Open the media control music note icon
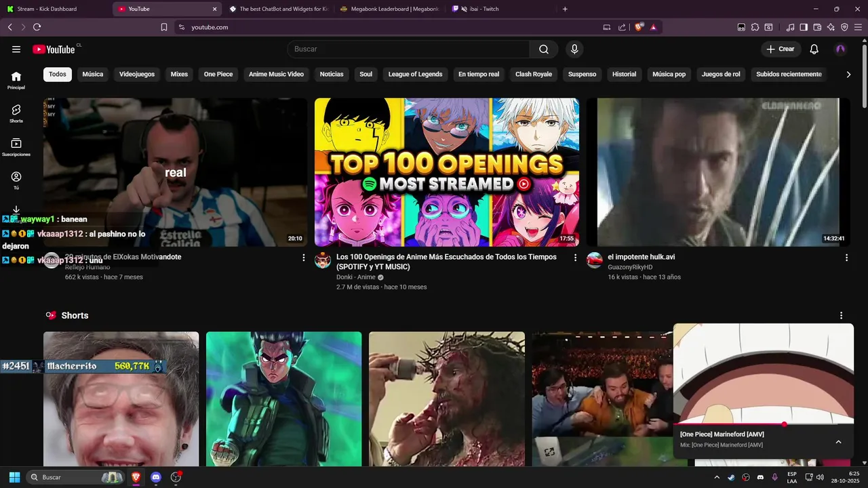 point(790,27)
